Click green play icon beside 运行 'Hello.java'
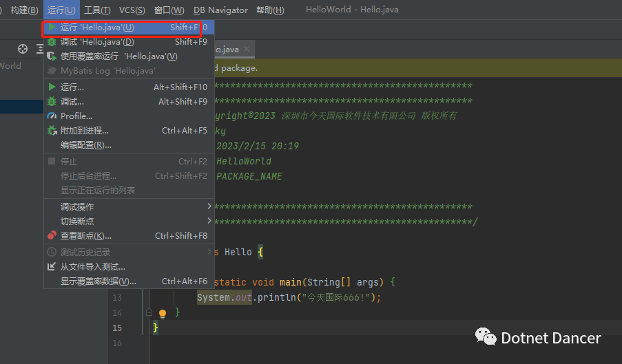Screen dimensions: 622x364 pyautogui.click(x=52, y=28)
